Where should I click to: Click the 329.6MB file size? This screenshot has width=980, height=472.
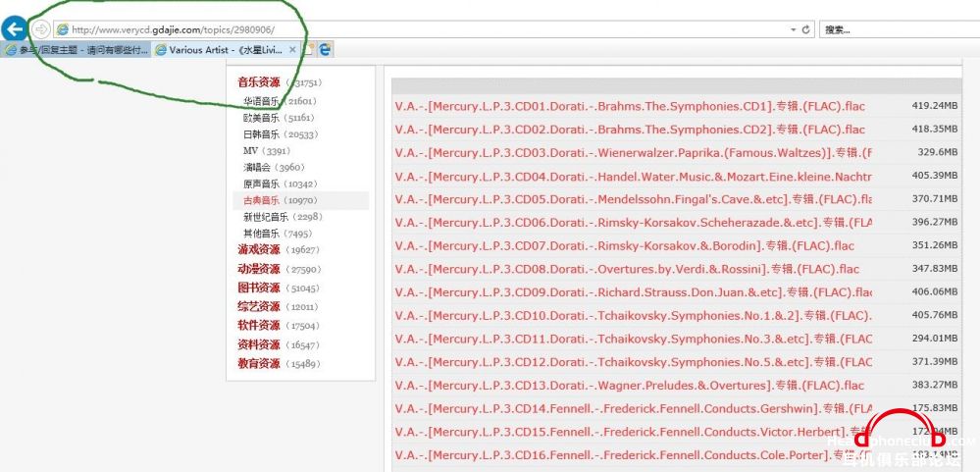click(937, 152)
